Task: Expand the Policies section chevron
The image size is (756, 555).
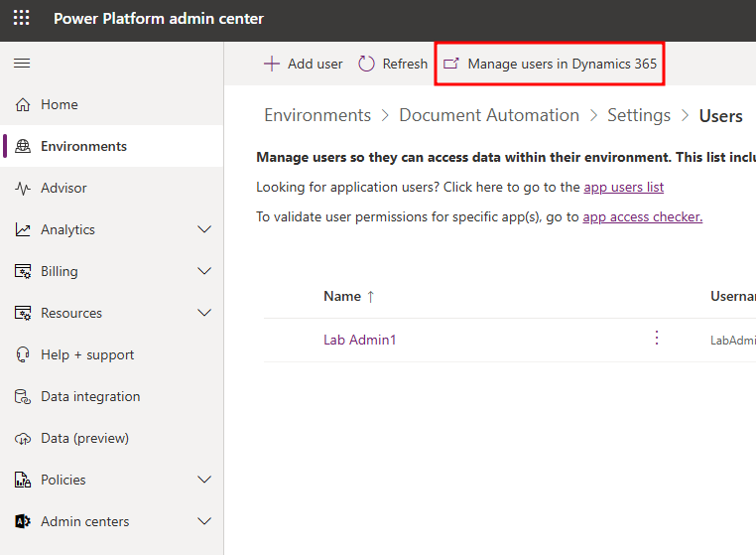Action: click(204, 480)
